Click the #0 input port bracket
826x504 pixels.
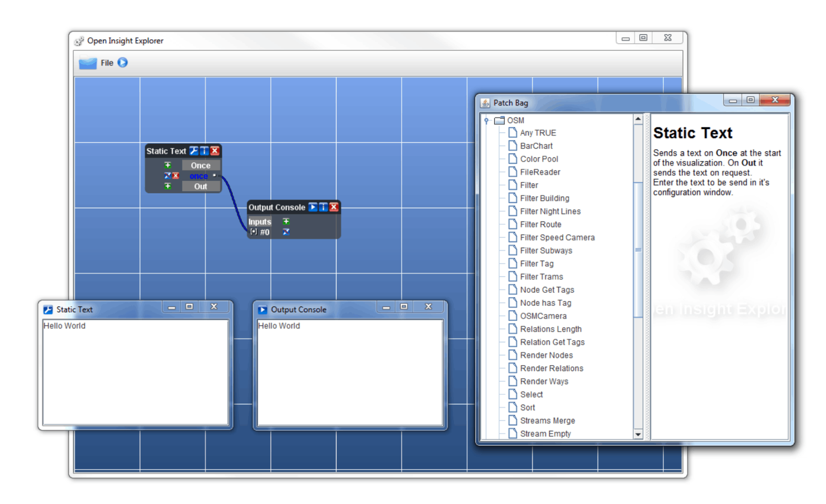(x=254, y=232)
